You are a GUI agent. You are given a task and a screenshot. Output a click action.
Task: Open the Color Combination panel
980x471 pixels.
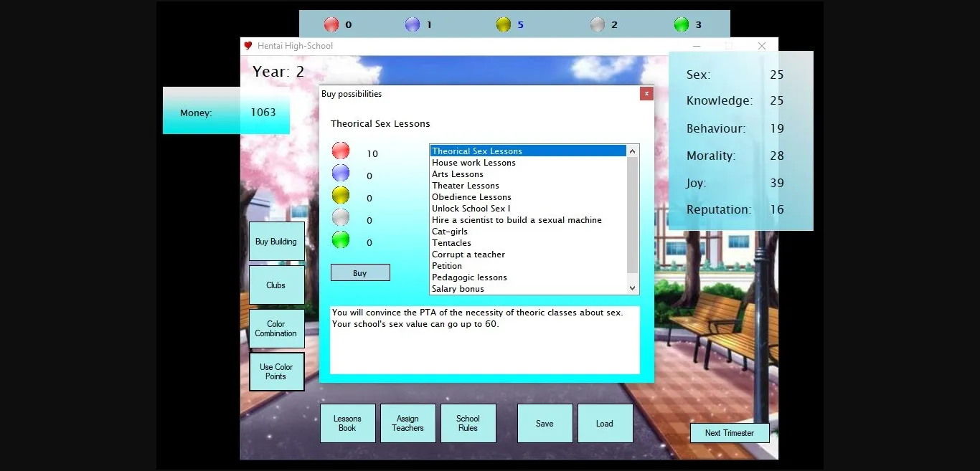tap(276, 328)
